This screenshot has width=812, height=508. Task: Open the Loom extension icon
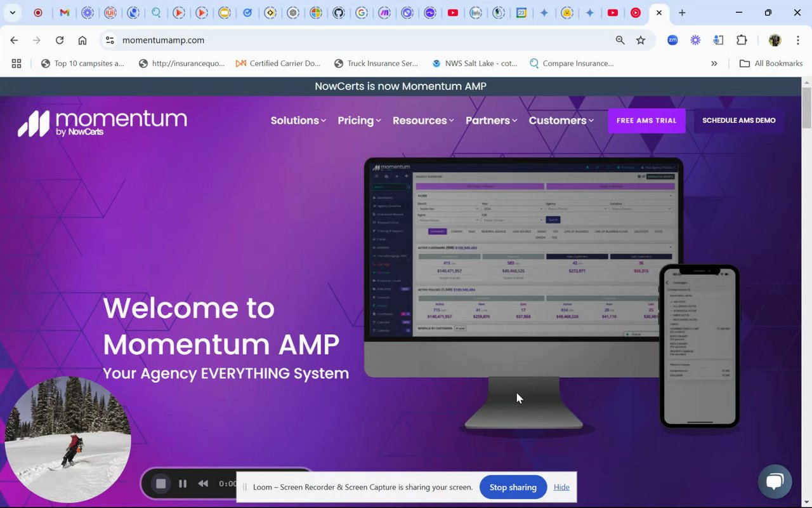pyautogui.click(x=695, y=40)
